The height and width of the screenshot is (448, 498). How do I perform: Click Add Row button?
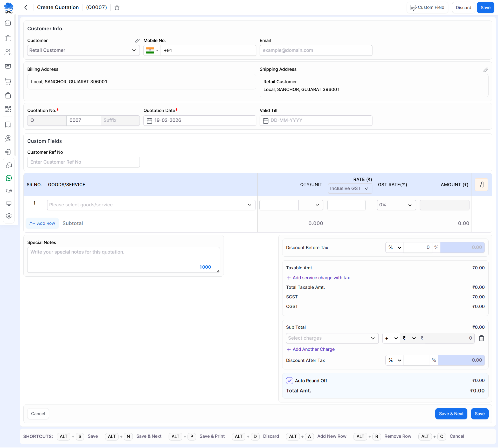[42, 223]
